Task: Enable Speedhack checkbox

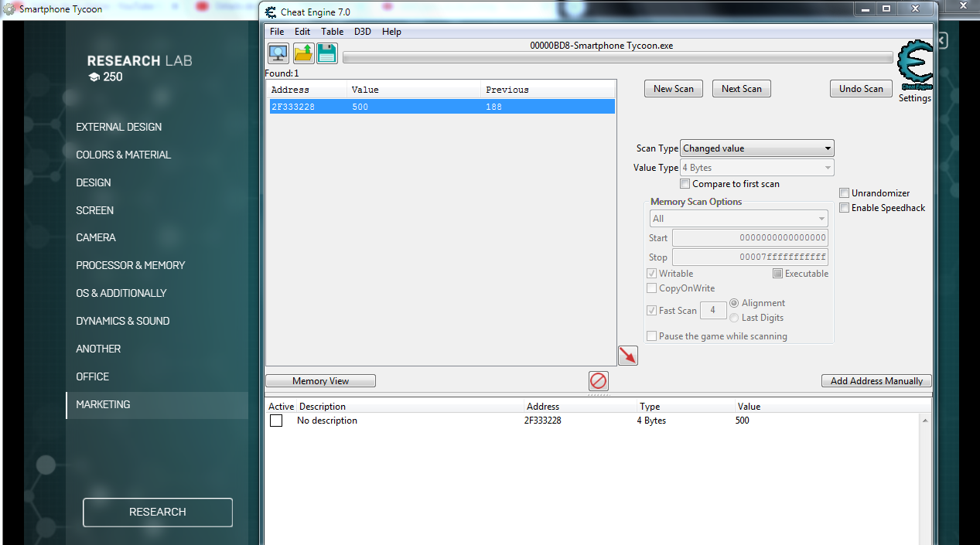Action: (845, 208)
